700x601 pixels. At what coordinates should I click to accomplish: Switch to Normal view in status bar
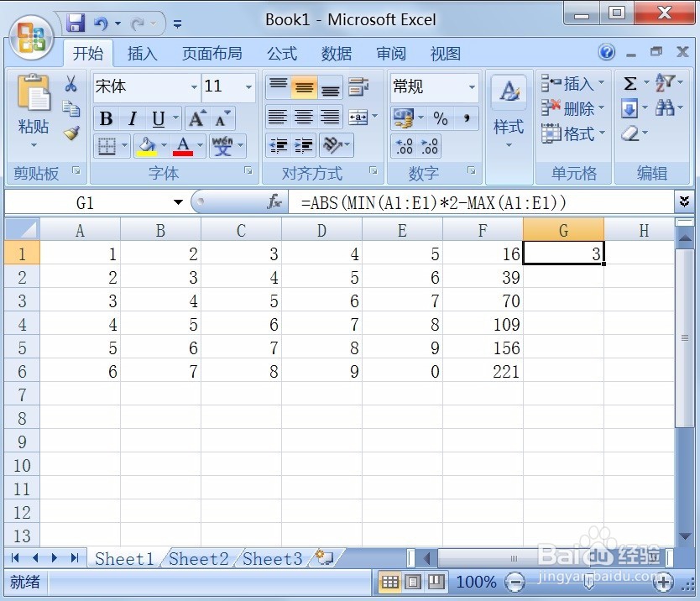389,582
